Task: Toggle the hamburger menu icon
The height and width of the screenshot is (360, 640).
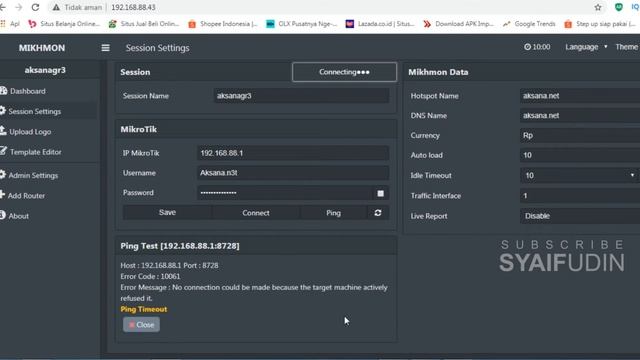Action: coord(105,48)
